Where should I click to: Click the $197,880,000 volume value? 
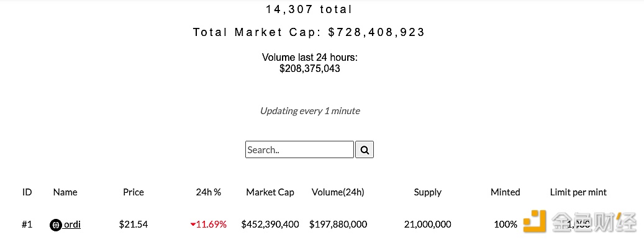[338, 224]
